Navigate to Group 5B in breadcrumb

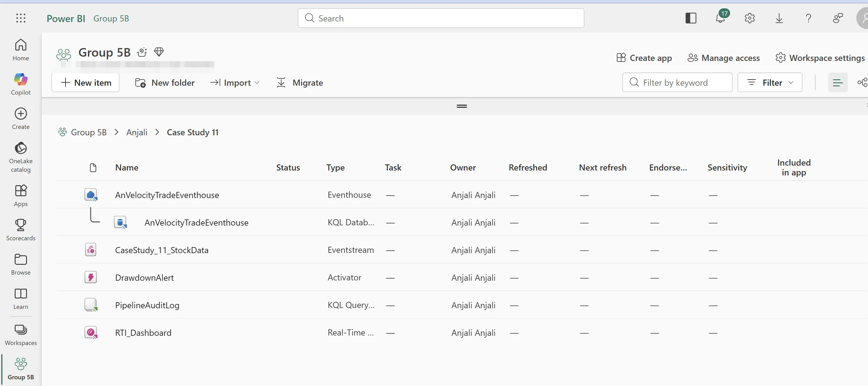pyautogui.click(x=89, y=132)
